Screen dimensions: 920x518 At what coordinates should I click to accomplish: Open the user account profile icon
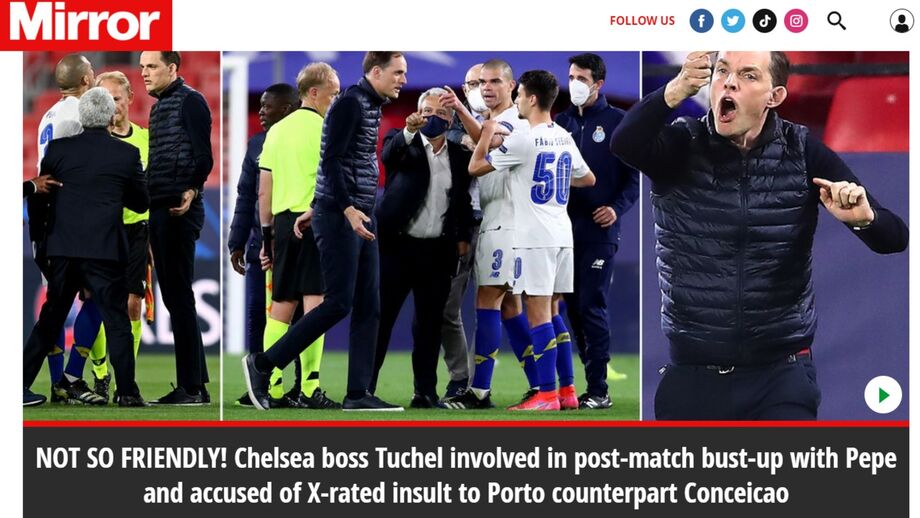[x=901, y=21]
